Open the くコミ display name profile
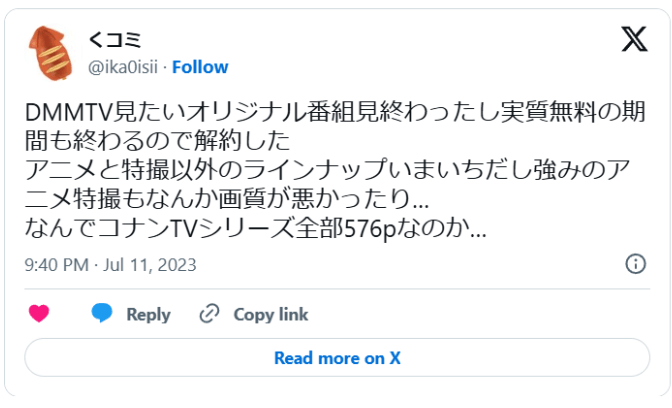Screen dimensions: 672x408 tap(115, 40)
